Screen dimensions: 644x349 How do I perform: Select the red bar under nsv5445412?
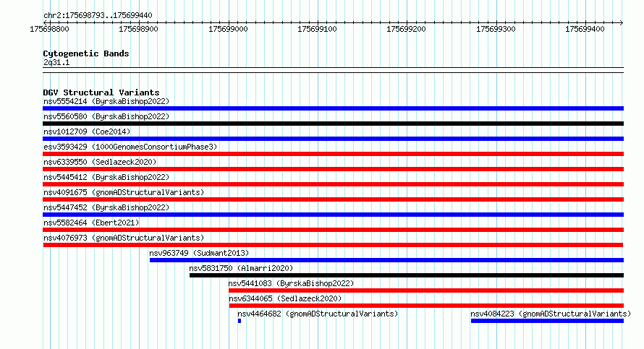[333, 184]
